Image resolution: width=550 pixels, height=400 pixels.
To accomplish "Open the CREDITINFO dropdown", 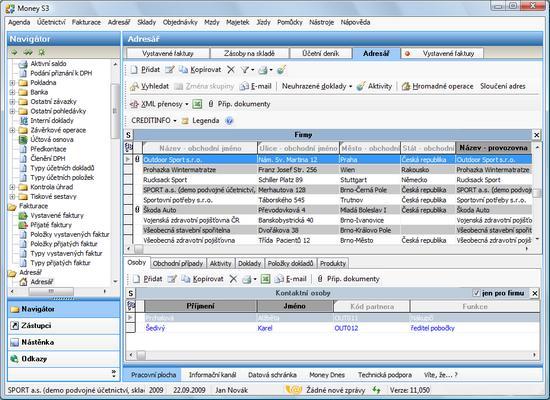I will (x=175, y=121).
